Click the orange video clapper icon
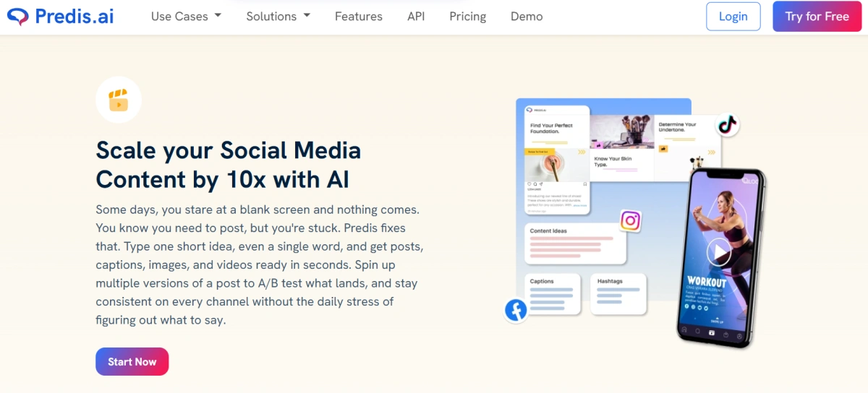 point(119,100)
